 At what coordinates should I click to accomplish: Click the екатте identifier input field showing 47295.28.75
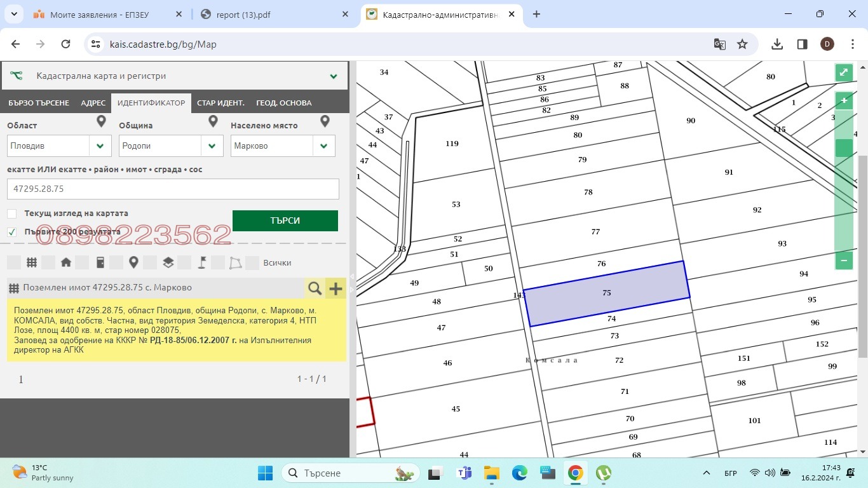coord(173,189)
